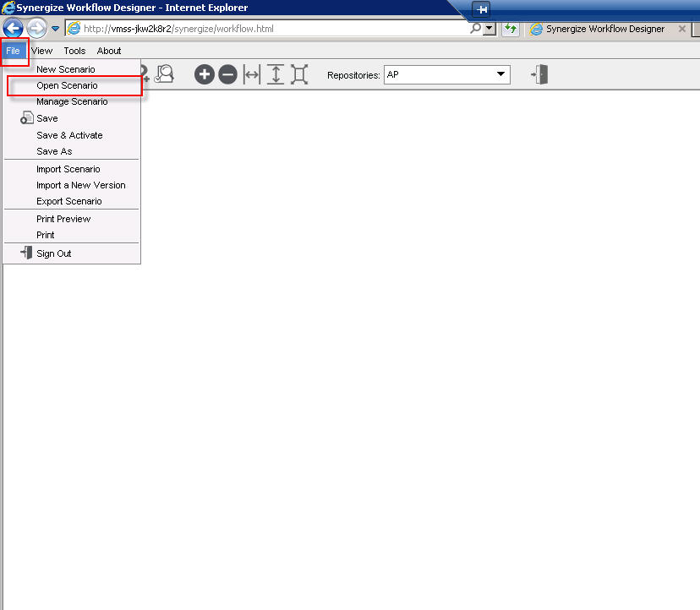The height and width of the screenshot is (610, 700).
Task: Click the address bar URL field
Action: tap(268, 29)
